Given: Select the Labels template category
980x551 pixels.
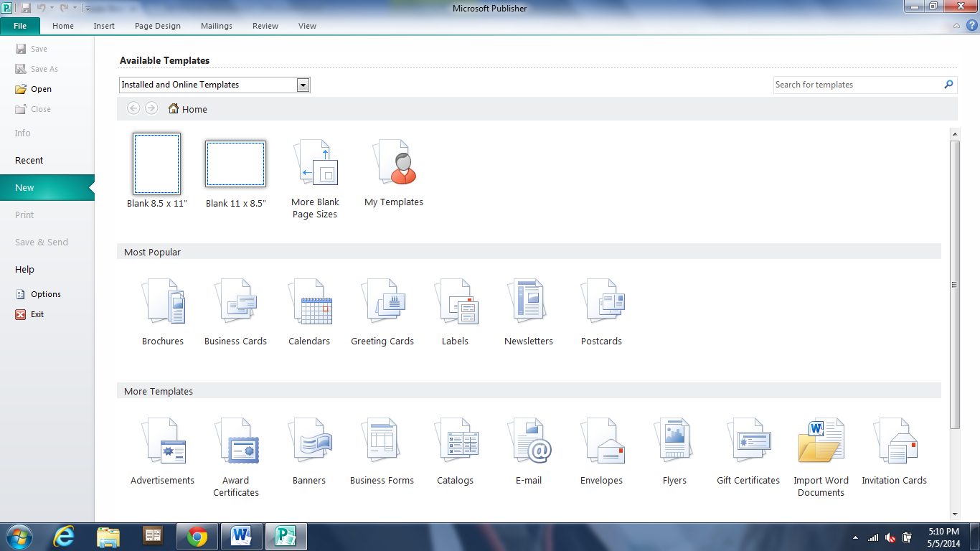Looking at the screenshot, I should click(x=456, y=312).
